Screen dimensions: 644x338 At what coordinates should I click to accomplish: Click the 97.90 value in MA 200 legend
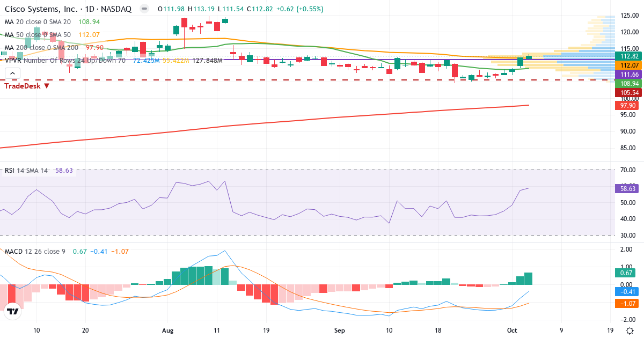(94, 48)
